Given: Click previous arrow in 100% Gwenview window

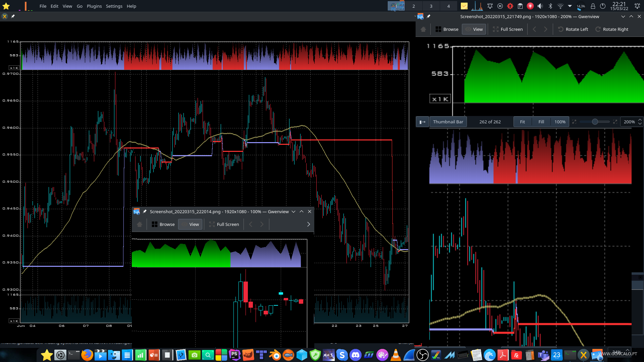Looking at the screenshot, I should pos(251,224).
